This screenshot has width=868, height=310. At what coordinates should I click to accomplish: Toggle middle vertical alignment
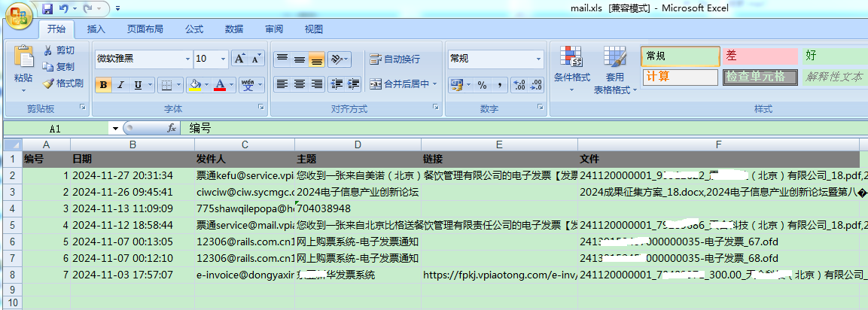click(300, 59)
